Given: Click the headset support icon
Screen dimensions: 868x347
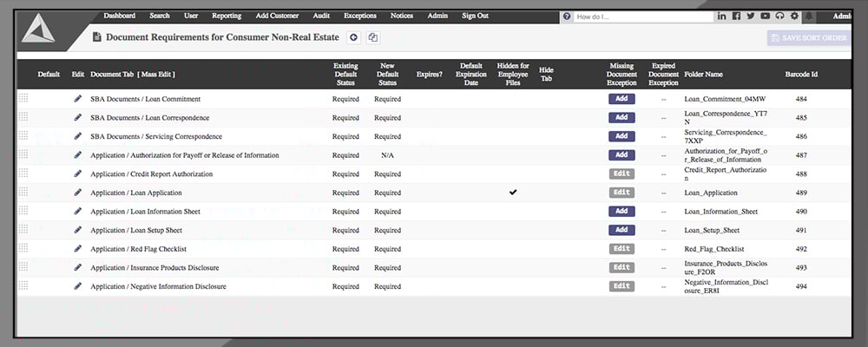Looking at the screenshot, I should (x=779, y=16).
